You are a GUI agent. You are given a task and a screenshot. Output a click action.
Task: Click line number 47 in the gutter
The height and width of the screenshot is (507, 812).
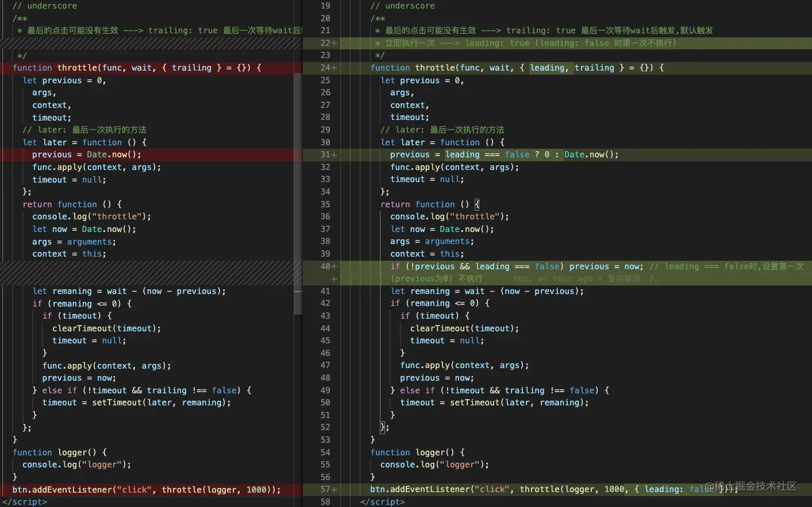pyautogui.click(x=325, y=365)
